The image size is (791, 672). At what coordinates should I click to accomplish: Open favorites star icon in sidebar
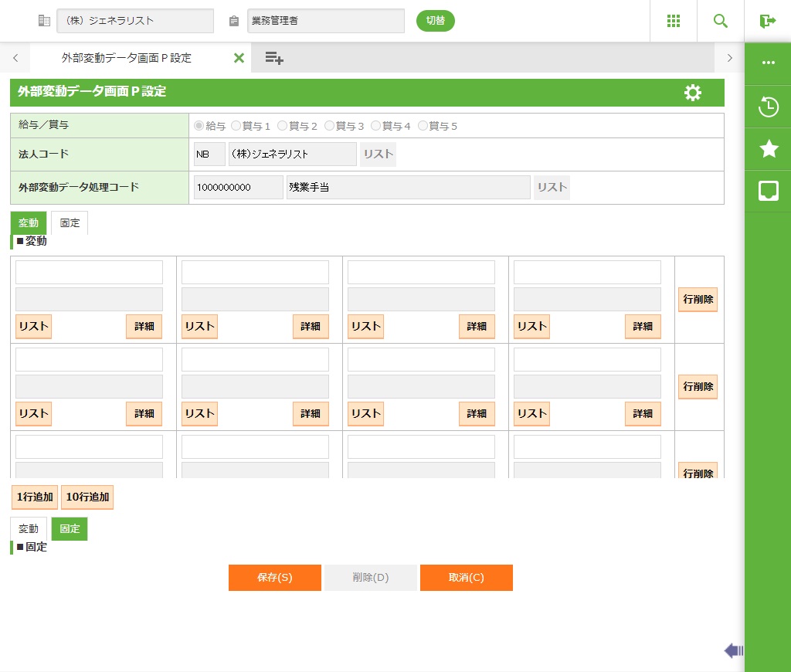pos(769,149)
